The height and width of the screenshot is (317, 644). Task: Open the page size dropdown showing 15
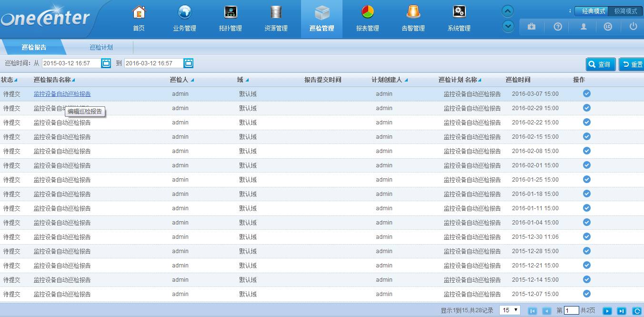(509, 310)
